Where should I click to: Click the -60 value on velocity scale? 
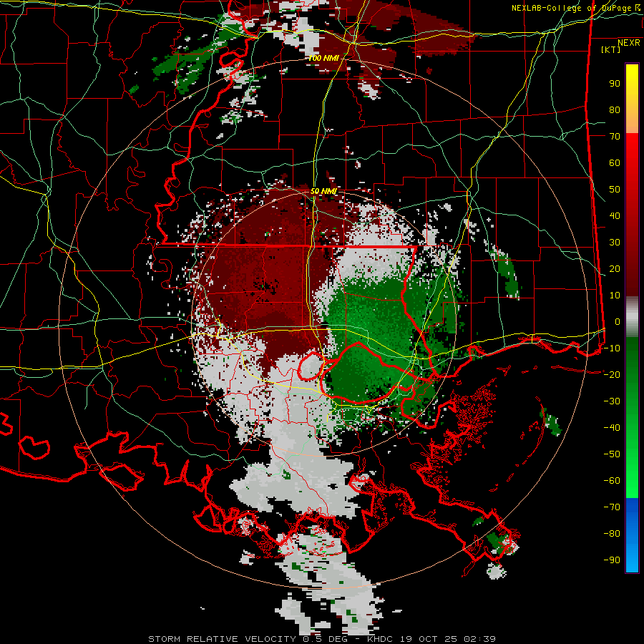pyautogui.click(x=612, y=481)
